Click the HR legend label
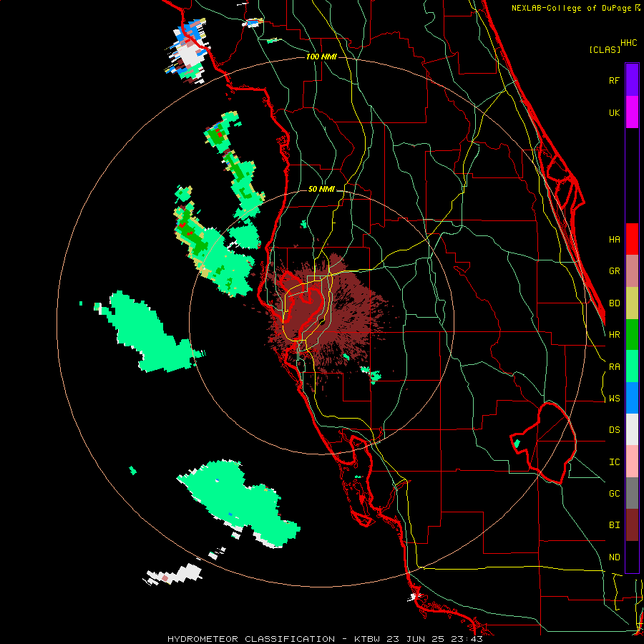 [614, 335]
